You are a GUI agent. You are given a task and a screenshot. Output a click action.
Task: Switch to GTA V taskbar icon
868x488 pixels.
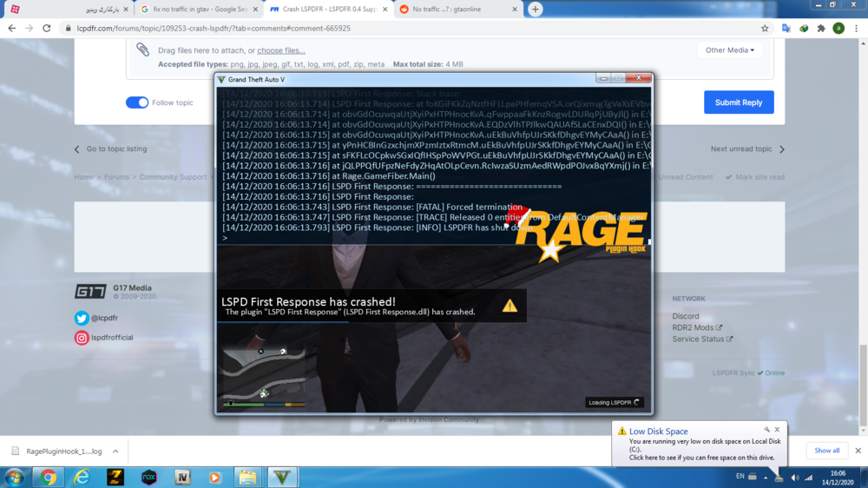(282, 477)
